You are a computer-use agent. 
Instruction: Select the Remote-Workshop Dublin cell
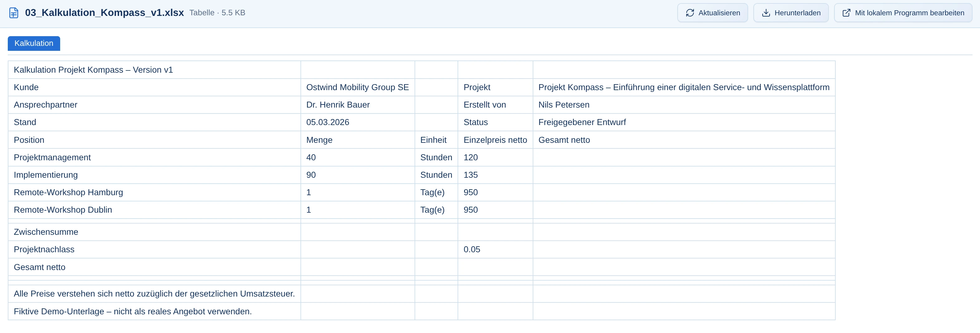coord(155,210)
